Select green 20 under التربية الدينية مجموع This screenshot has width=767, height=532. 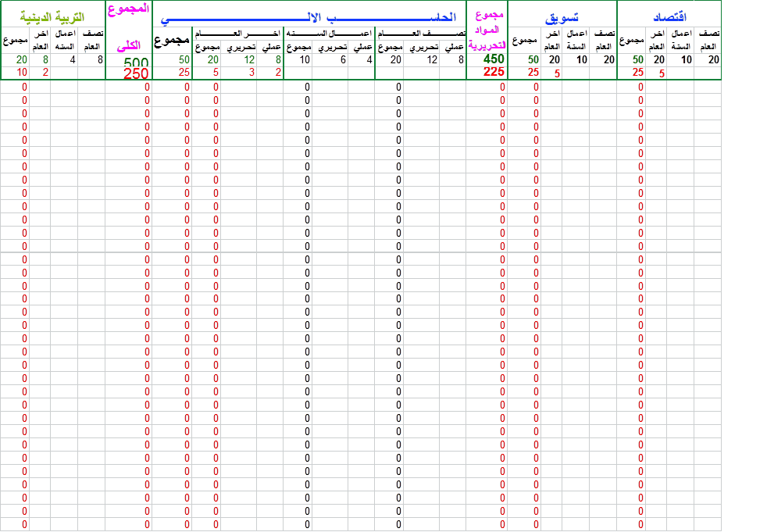click(x=22, y=59)
